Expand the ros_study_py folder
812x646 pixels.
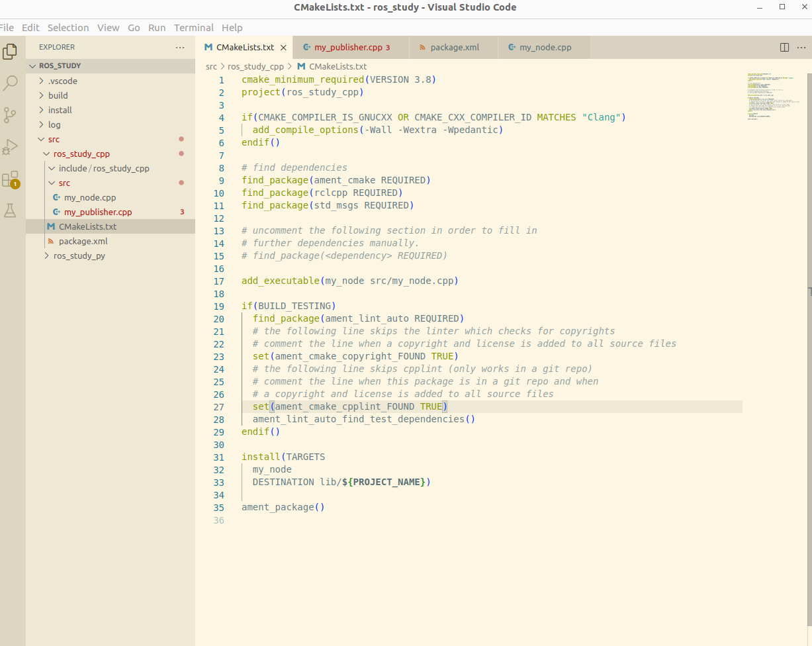[111, 255]
